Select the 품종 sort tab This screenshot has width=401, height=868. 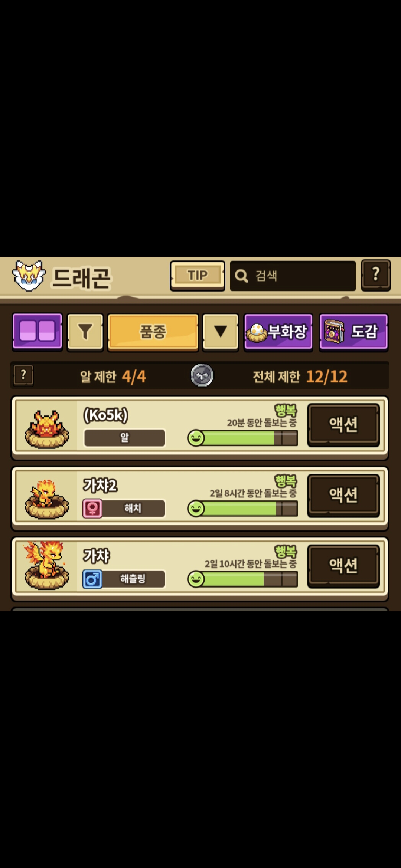[153, 332]
